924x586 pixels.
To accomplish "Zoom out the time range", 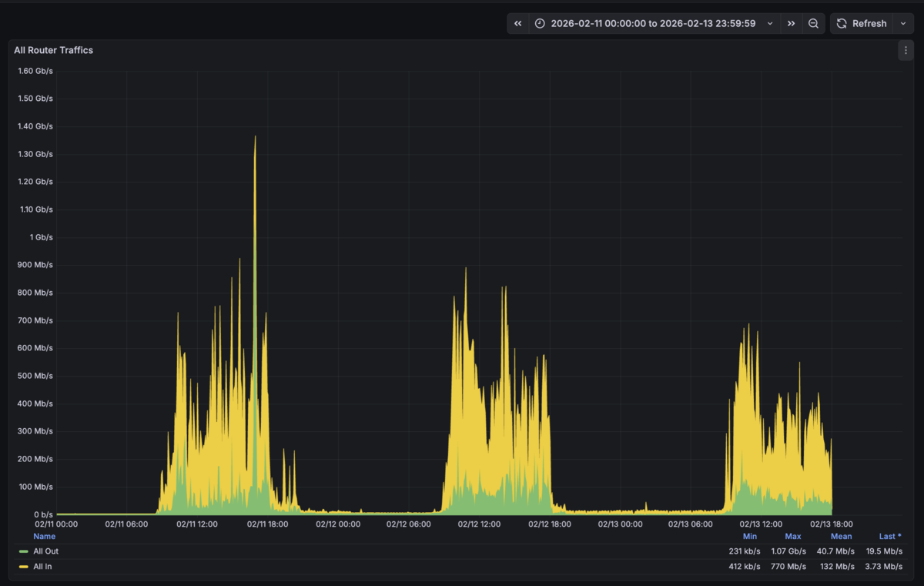I will [813, 24].
